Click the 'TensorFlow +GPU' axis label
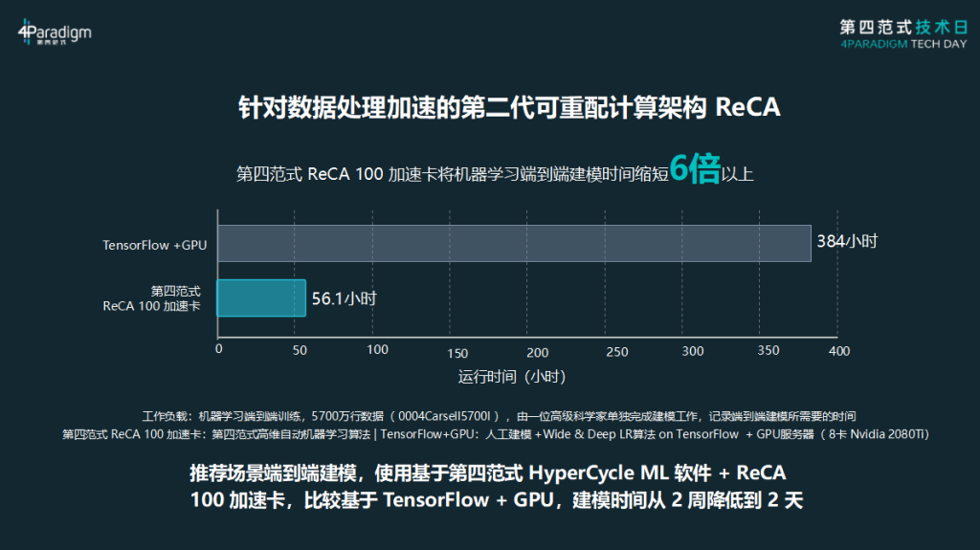The width and height of the screenshot is (980, 550). (154, 245)
